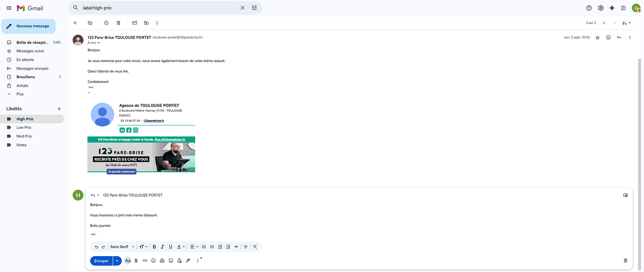Report this email as spam
The width and height of the screenshot is (644, 272).
(106, 23)
